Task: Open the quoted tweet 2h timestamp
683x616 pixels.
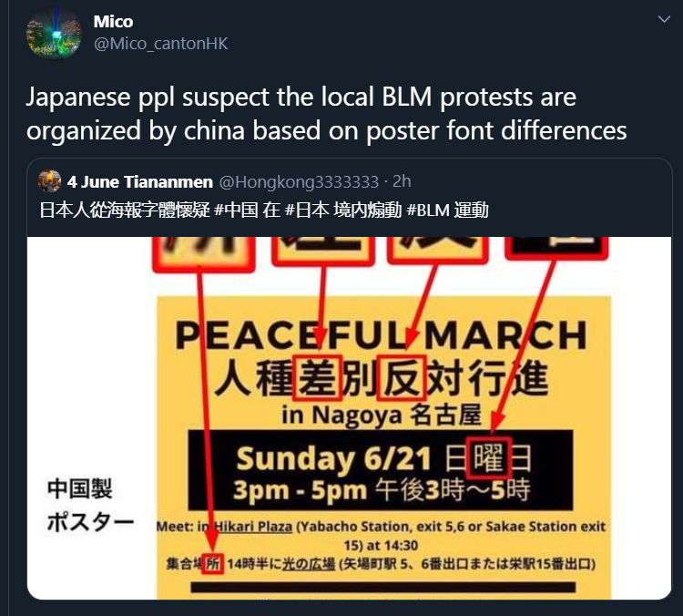Action: coord(402,181)
